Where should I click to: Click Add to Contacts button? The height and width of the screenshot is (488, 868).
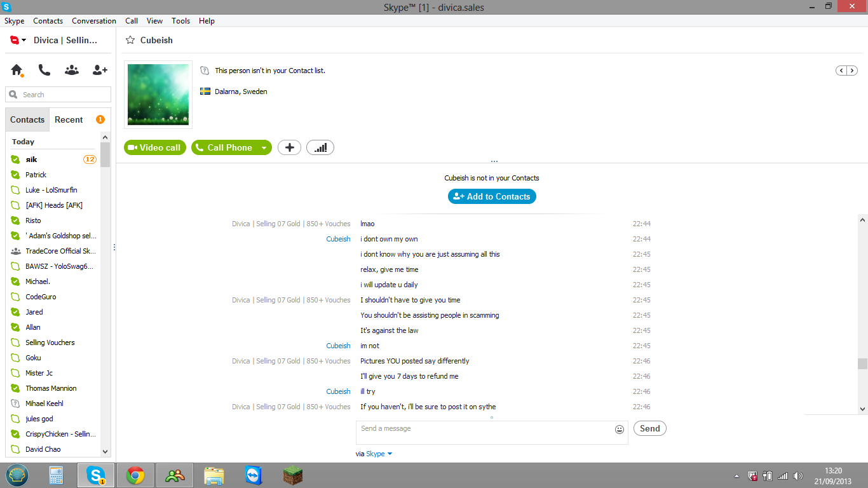(492, 196)
